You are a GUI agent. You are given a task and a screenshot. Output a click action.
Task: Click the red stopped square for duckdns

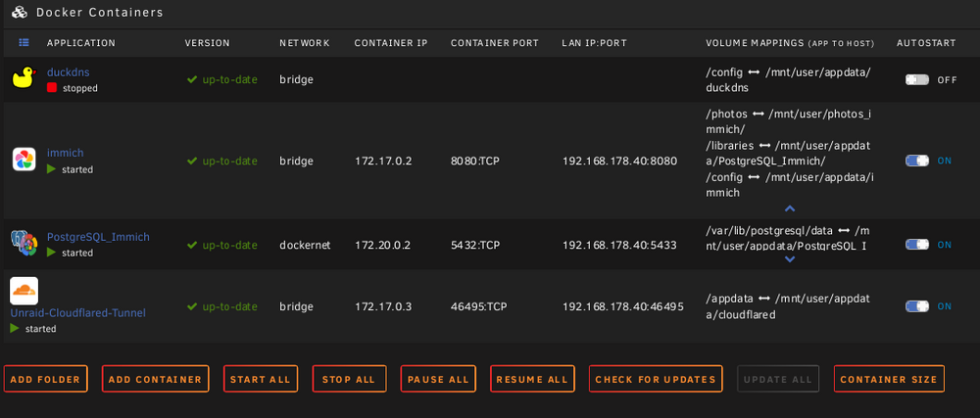pos(52,88)
